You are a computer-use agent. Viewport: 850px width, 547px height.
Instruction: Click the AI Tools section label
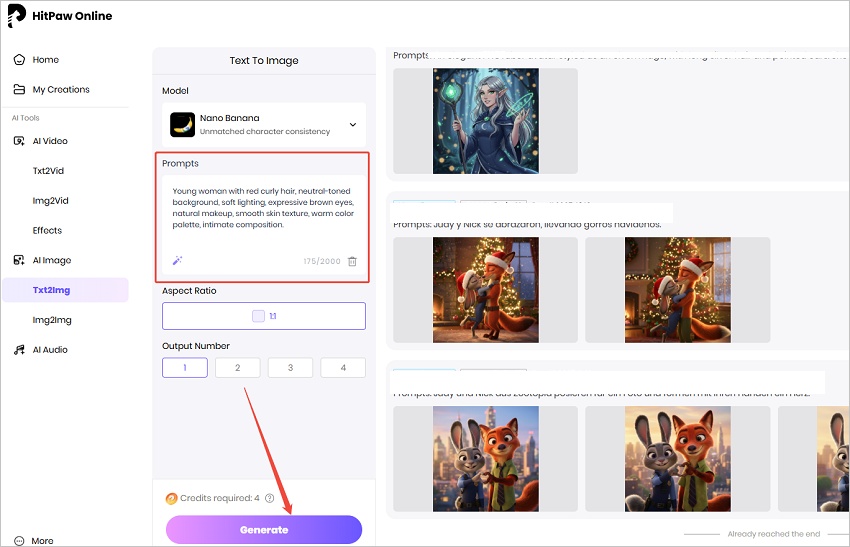(25, 118)
